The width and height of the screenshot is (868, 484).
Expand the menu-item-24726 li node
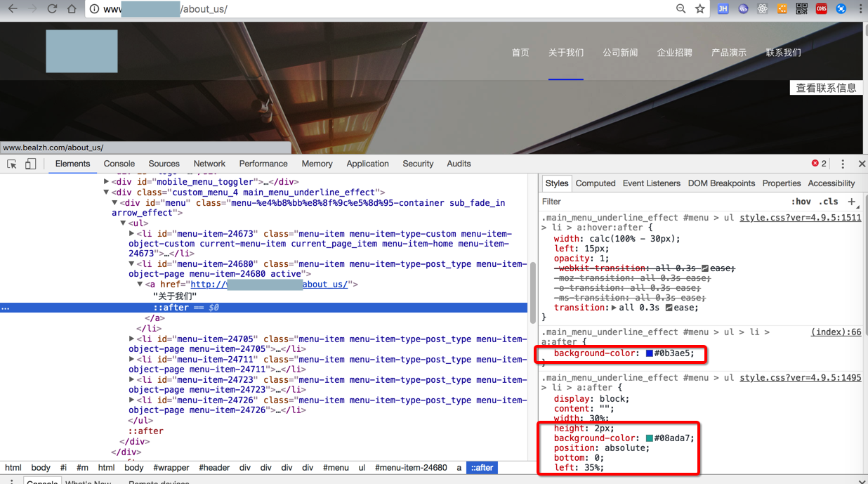[132, 400]
